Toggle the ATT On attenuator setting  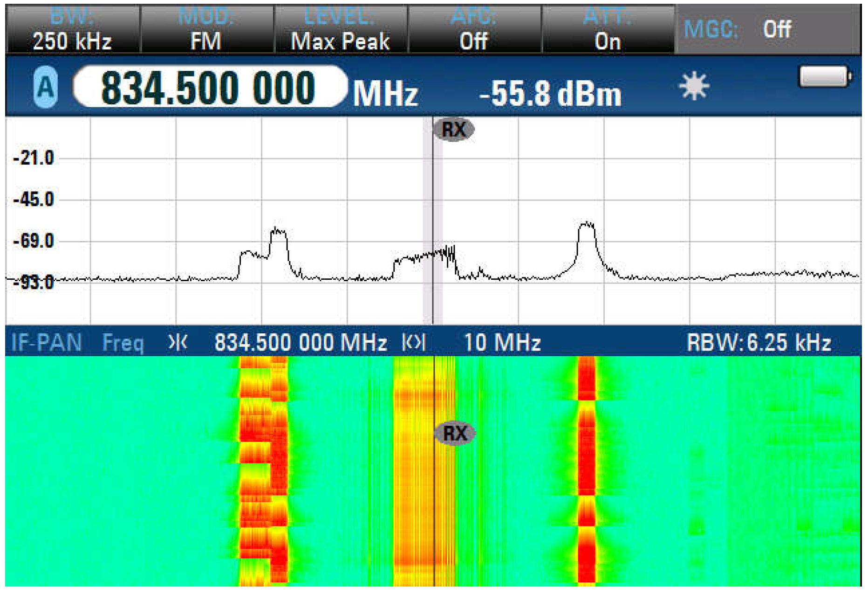(608, 30)
